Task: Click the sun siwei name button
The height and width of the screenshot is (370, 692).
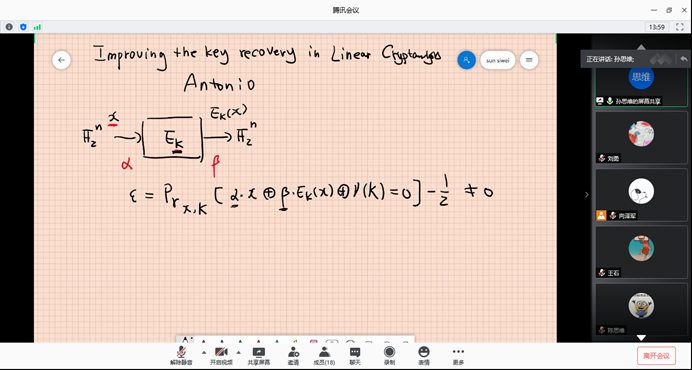Action: point(497,60)
